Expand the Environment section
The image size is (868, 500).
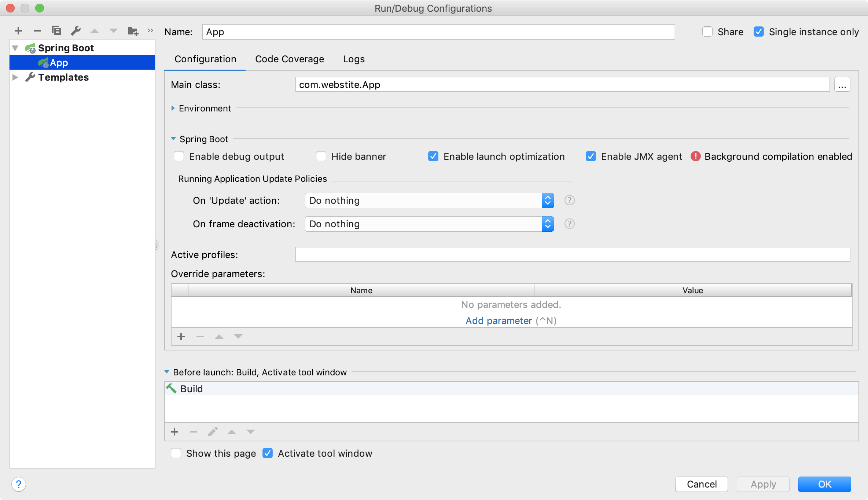[173, 109]
